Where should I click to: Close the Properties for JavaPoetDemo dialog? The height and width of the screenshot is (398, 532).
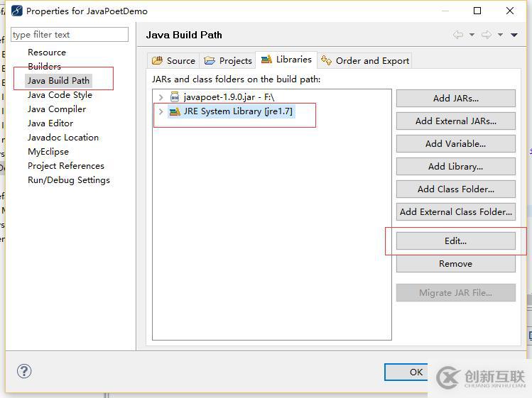pyautogui.click(x=509, y=11)
